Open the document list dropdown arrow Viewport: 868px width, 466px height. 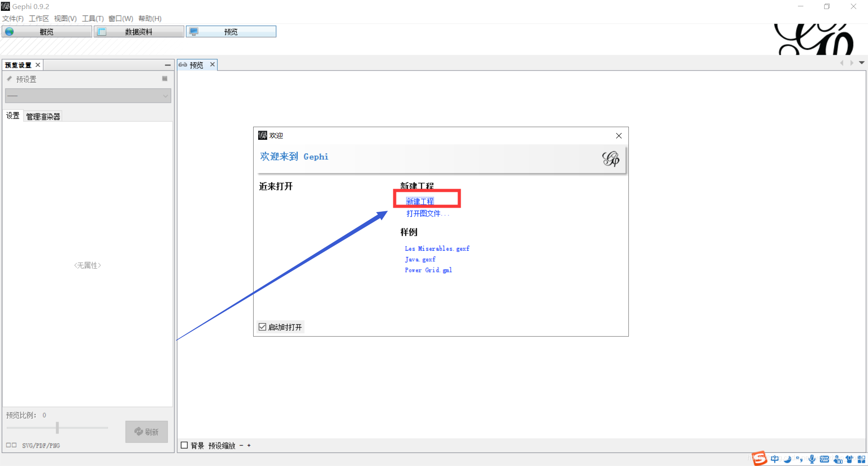(x=862, y=63)
